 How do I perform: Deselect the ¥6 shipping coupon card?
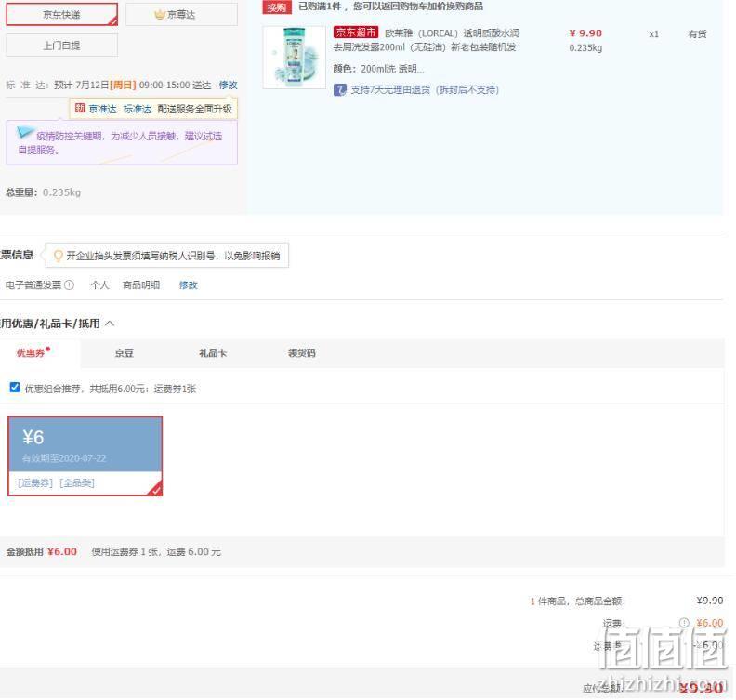tap(85, 456)
